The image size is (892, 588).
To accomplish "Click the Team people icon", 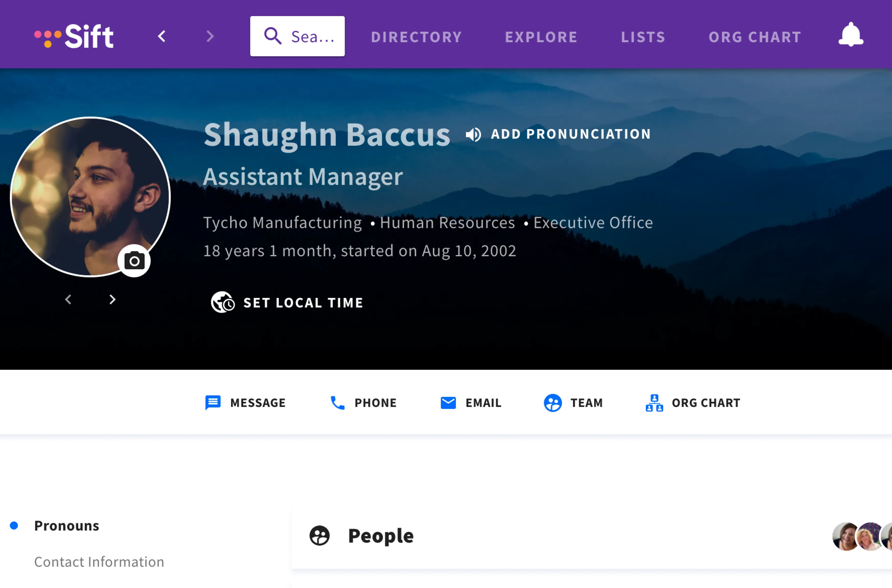I will pyautogui.click(x=552, y=403).
